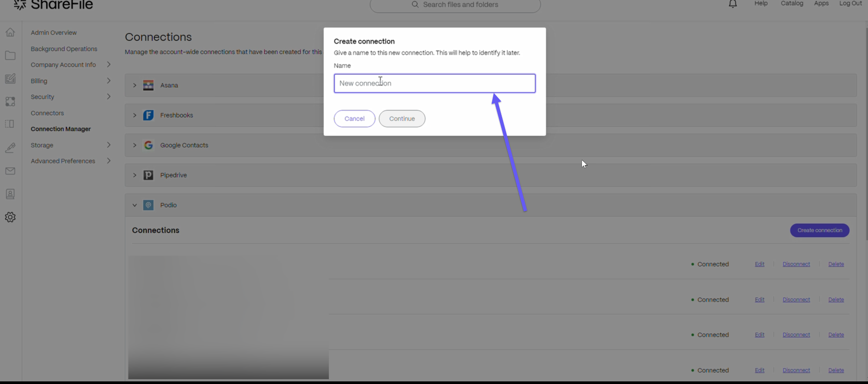This screenshot has width=868, height=384.
Task: Click the ShareFile logo
Action: (x=53, y=5)
